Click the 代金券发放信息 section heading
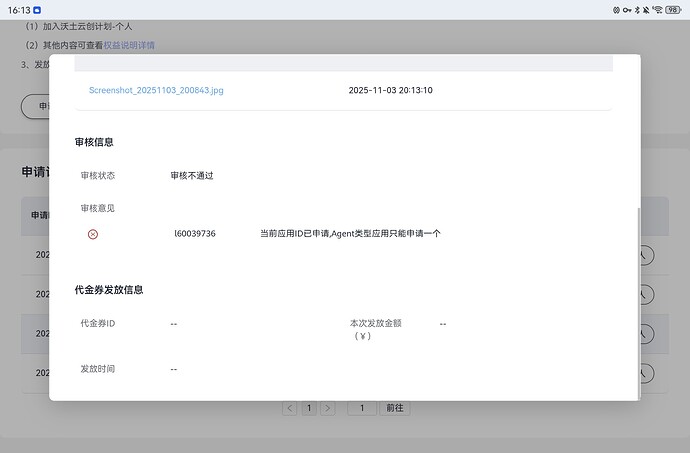690x453 pixels. 109,290
